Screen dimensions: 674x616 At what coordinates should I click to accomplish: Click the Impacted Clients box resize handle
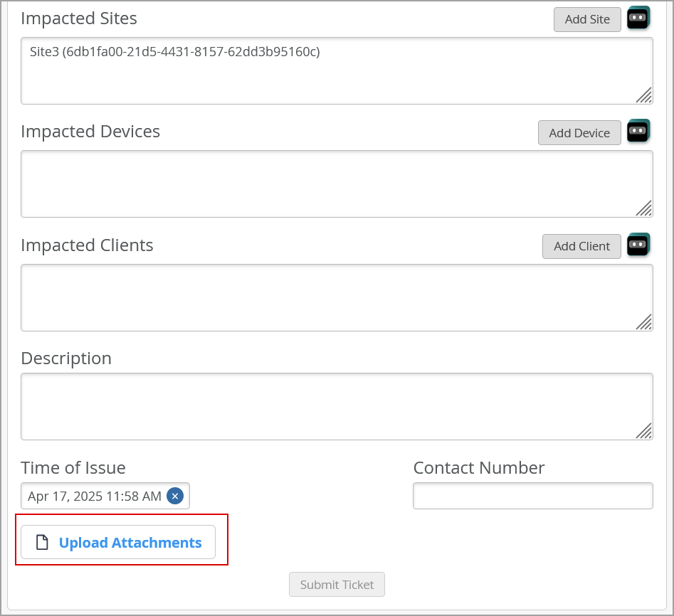point(644,322)
